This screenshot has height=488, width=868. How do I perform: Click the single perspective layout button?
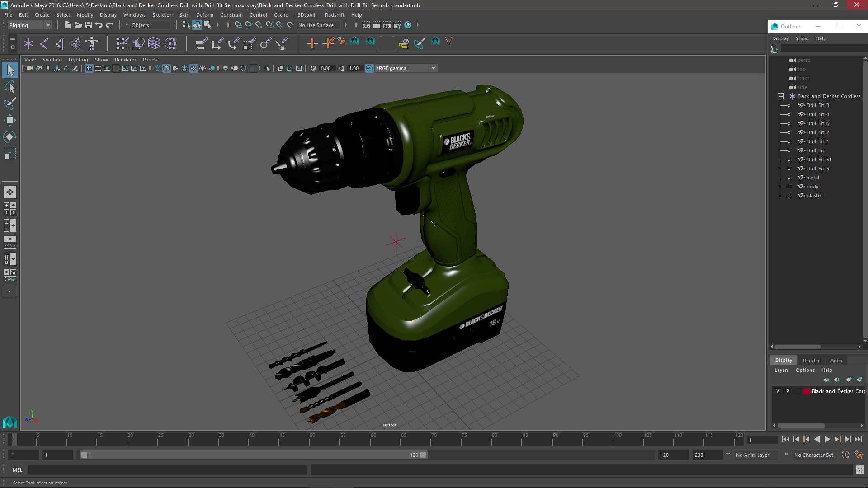tap(10, 192)
